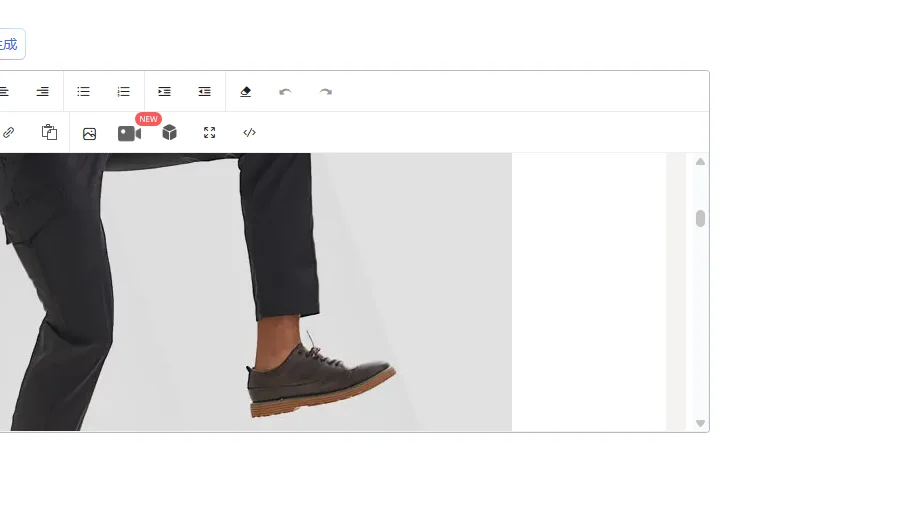Toggle fullscreen editor mode
The image size is (913, 530).
pos(210,133)
